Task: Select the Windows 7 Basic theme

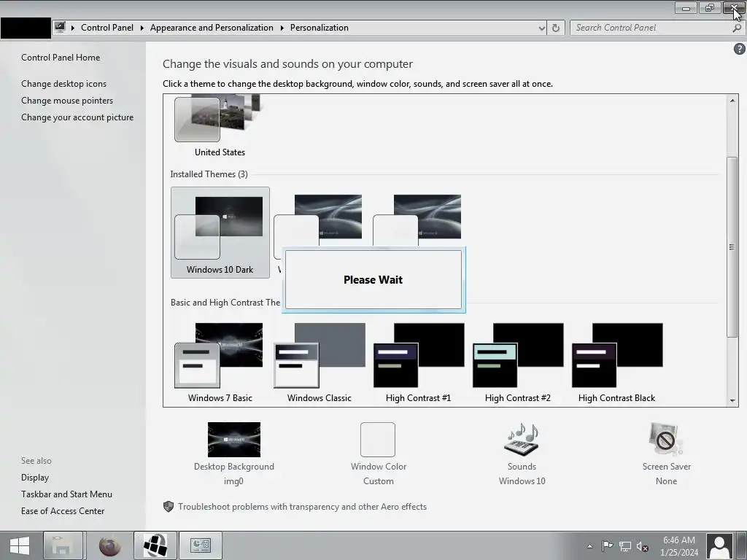Action: click(220, 363)
